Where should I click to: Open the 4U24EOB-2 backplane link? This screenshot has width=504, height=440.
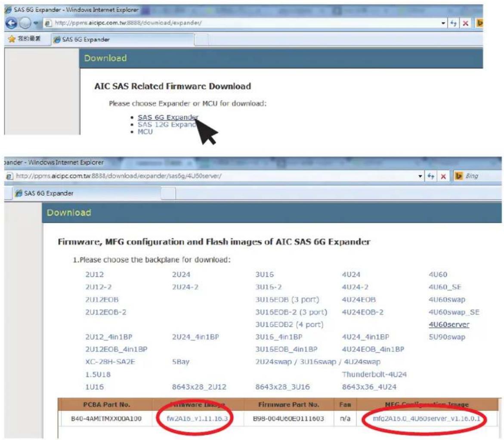[x=362, y=312]
